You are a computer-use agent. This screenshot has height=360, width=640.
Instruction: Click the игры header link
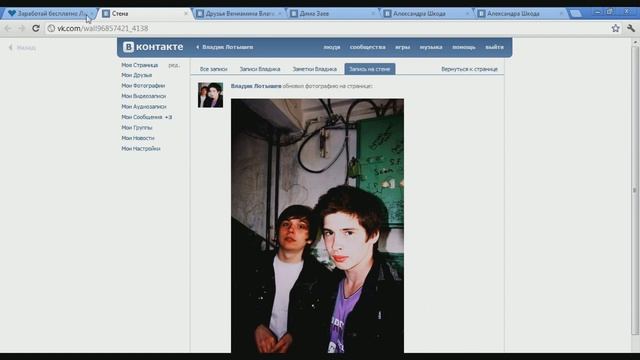(402, 47)
